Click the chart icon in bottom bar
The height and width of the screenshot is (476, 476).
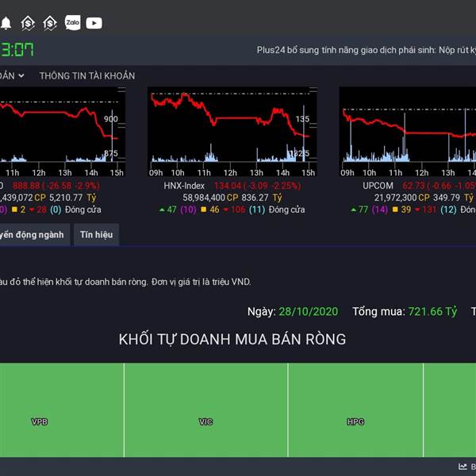(x=463, y=466)
